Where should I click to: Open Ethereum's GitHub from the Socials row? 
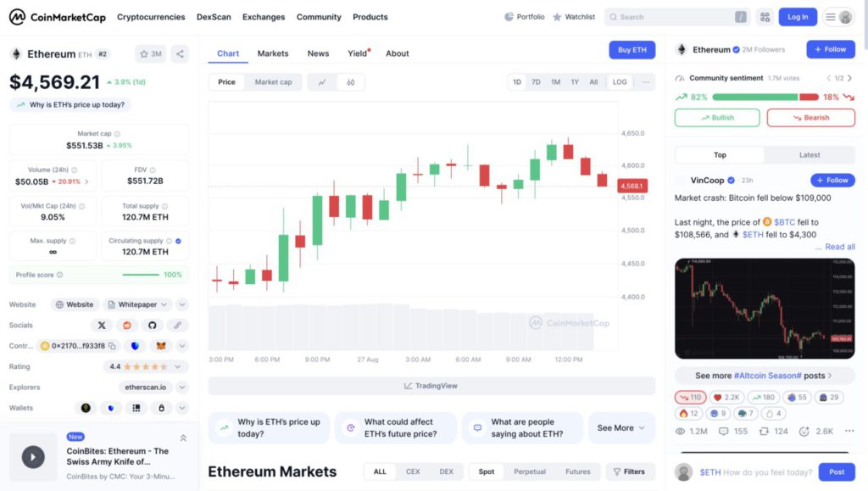pos(153,326)
